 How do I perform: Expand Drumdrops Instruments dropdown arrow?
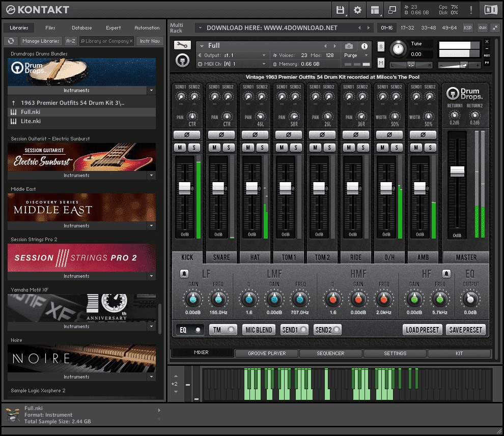point(151,91)
